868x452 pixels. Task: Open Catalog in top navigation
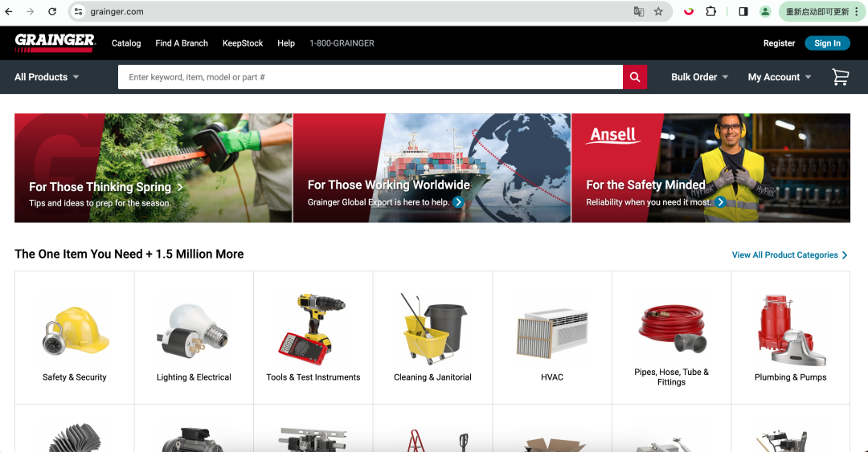pyautogui.click(x=126, y=43)
